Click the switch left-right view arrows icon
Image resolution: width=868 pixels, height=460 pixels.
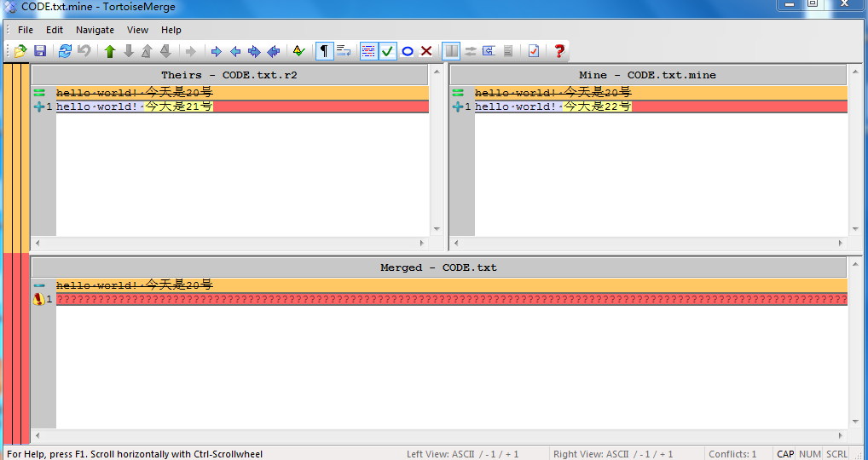coord(471,51)
